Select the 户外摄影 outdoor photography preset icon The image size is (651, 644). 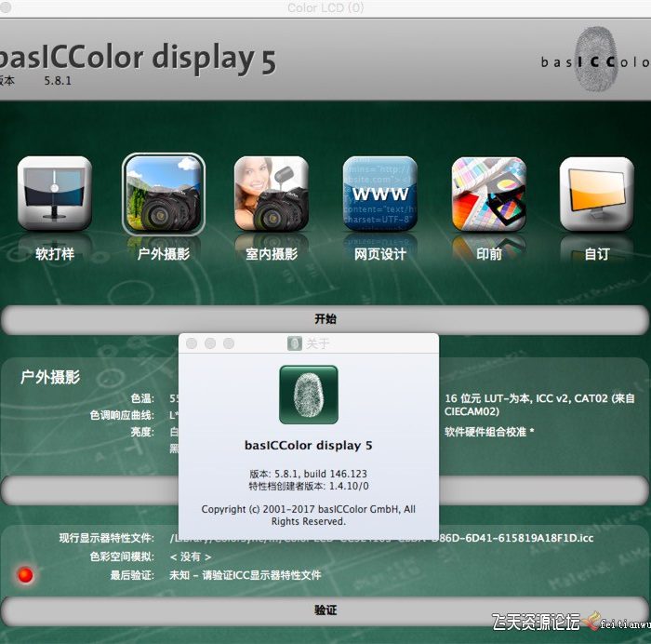pyautogui.click(x=164, y=194)
